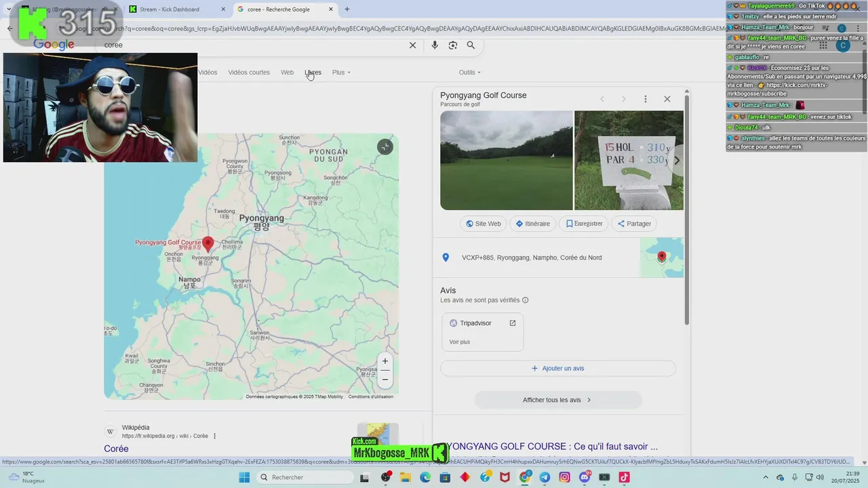This screenshot has height=488, width=868.
Task: Click the Google logo
Action: [54, 45]
